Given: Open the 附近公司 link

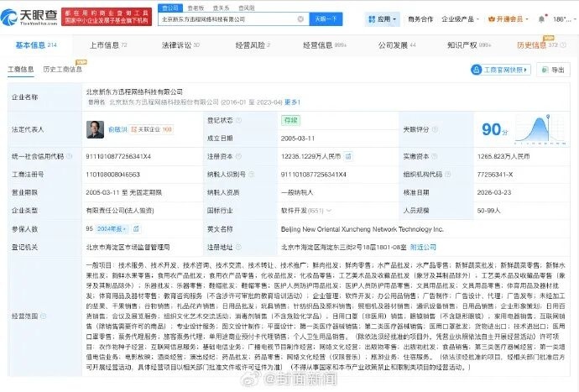Looking at the screenshot, I should (x=424, y=247).
